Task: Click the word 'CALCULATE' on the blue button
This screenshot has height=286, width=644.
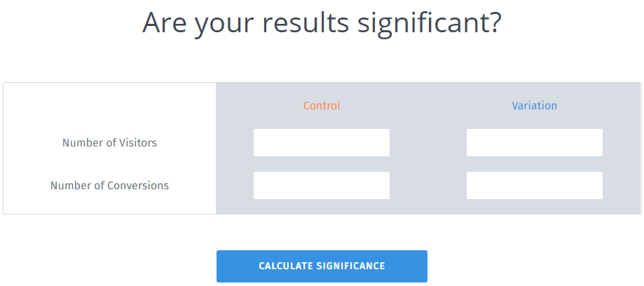Action: coord(285,266)
